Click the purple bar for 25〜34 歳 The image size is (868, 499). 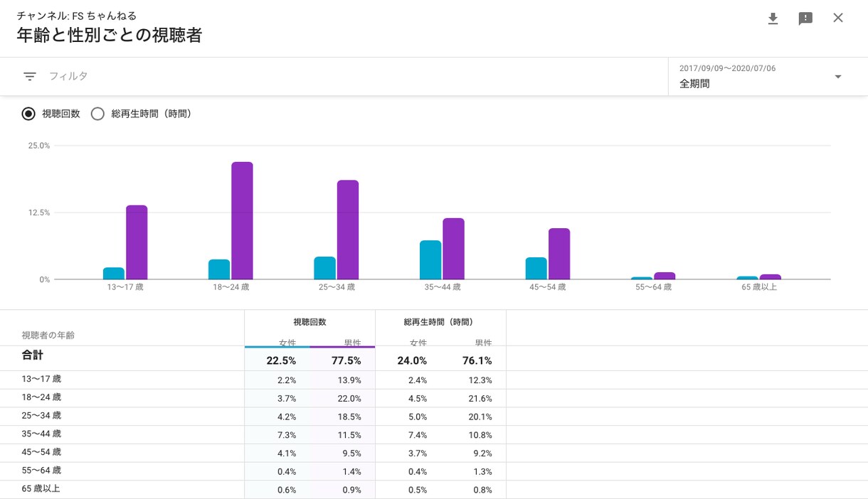[348, 230]
